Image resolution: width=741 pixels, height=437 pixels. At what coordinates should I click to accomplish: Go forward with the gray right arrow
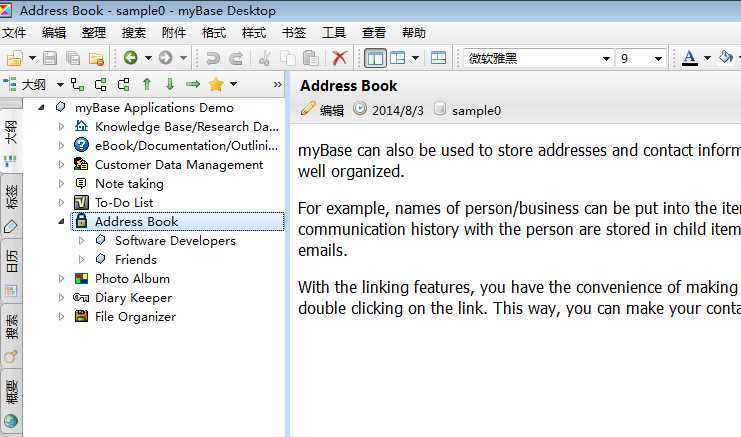click(165, 58)
